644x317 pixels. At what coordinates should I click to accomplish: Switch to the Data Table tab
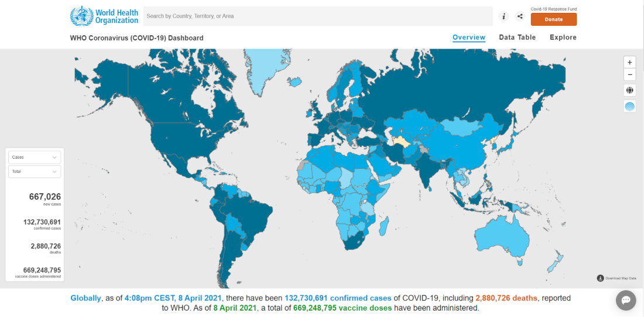[518, 38]
